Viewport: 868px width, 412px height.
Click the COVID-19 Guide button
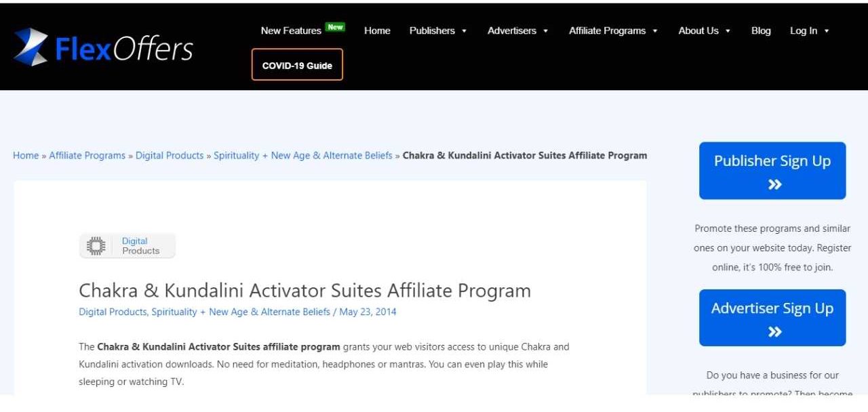pos(297,65)
